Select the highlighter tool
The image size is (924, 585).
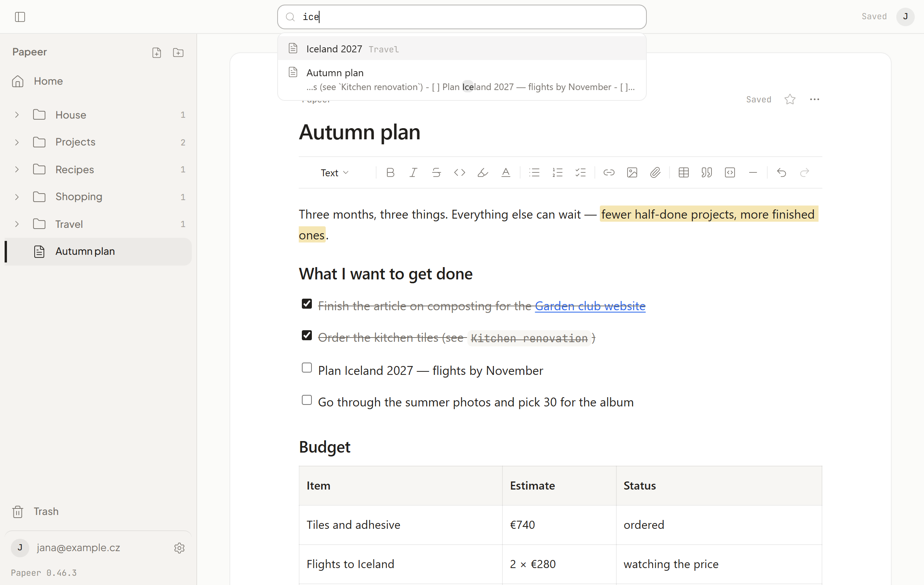coord(483,172)
